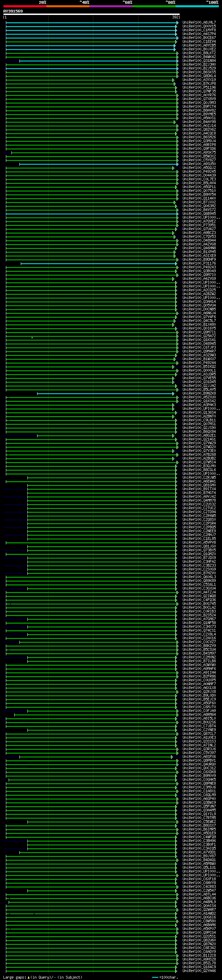Select label UniRef100_P31176
Image resolution: width=222 pixels, height=980 pixels.
coord(199,264)
